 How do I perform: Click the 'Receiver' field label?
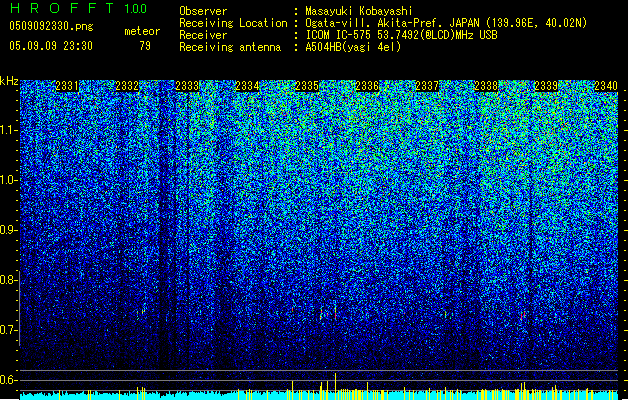(x=203, y=35)
